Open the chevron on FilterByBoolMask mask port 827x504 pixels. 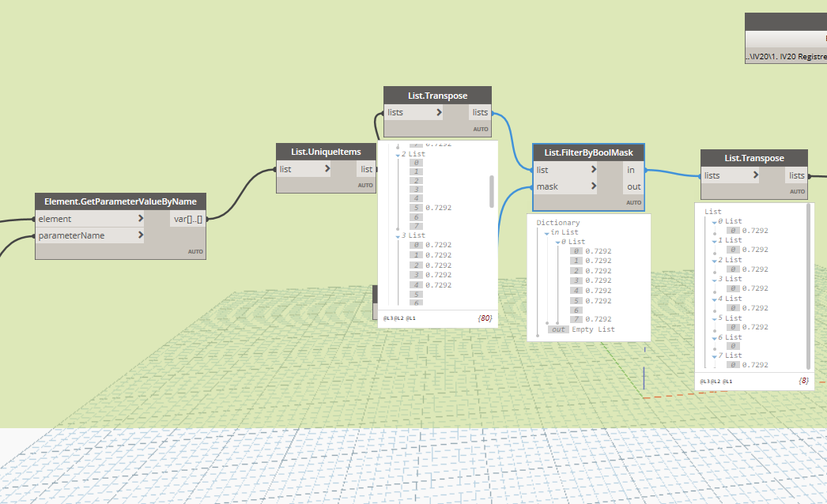click(x=593, y=186)
